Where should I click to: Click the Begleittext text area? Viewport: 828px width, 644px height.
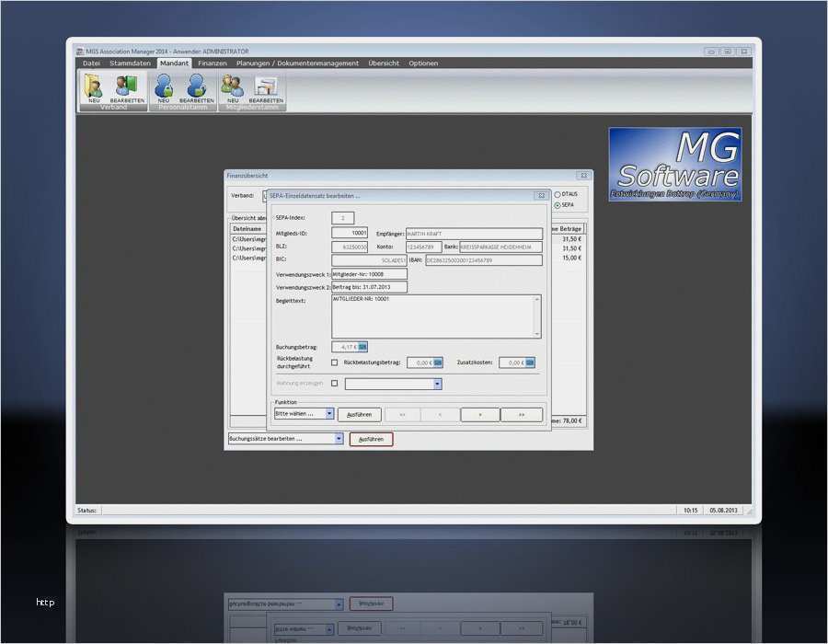pos(436,316)
